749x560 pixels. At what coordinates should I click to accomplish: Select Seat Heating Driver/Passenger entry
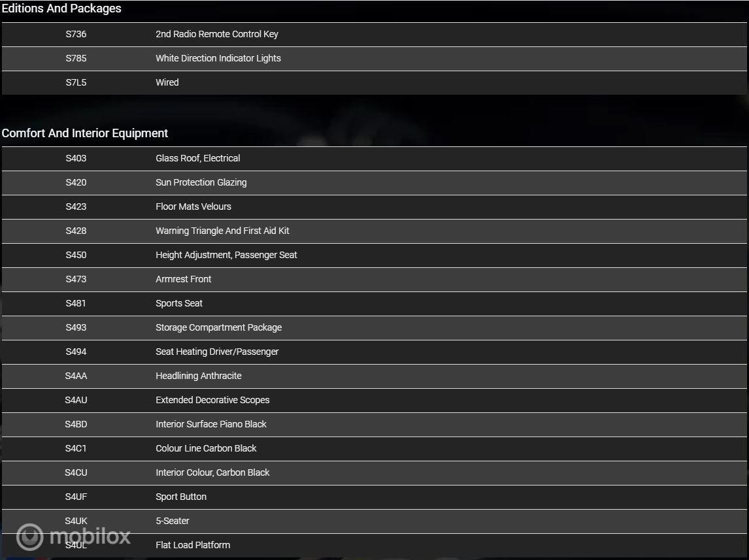pos(374,352)
